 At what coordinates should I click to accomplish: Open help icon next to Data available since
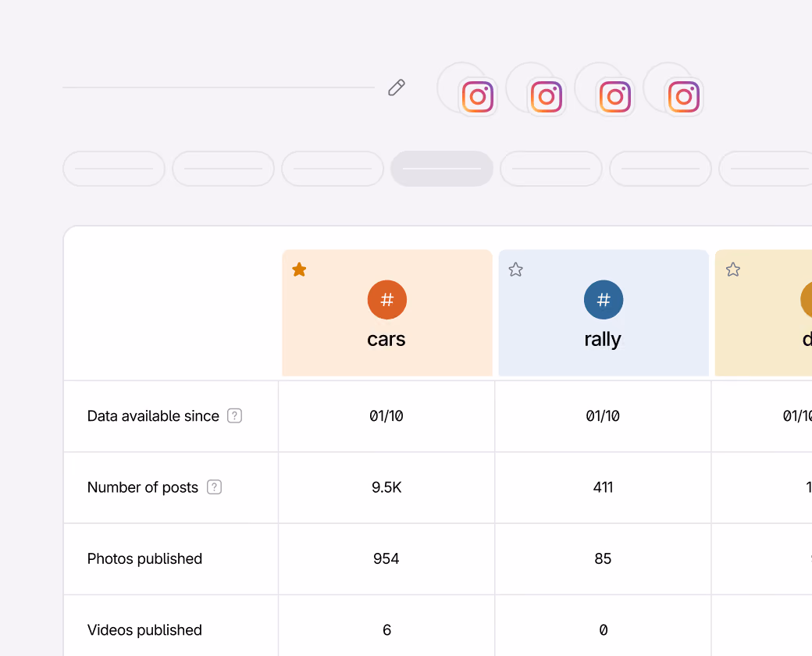click(234, 415)
